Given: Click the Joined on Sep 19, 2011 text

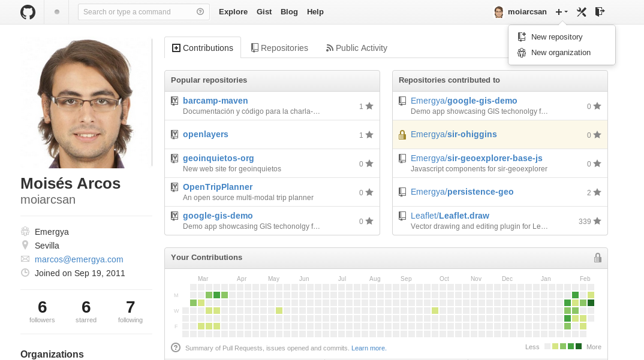Looking at the screenshot, I should tap(80, 273).
